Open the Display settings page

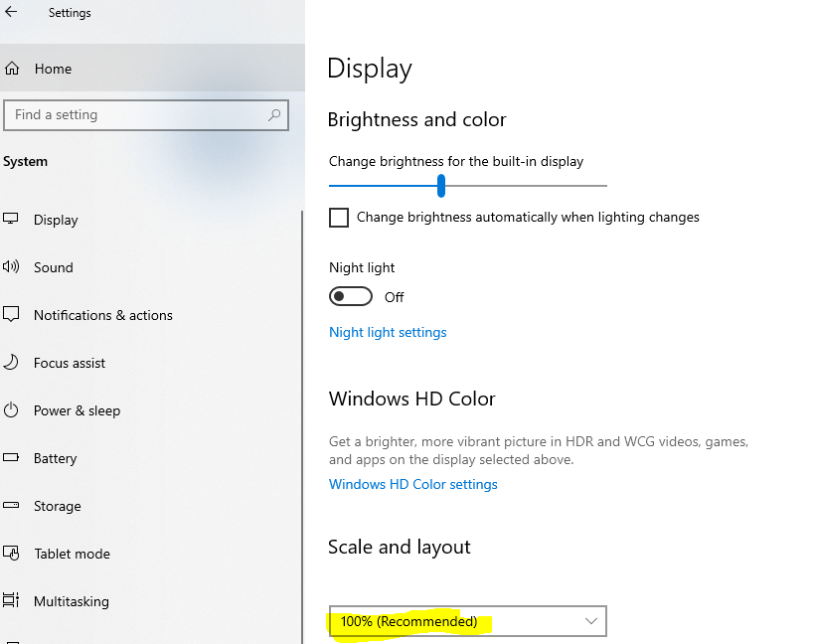(x=56, y=220)
